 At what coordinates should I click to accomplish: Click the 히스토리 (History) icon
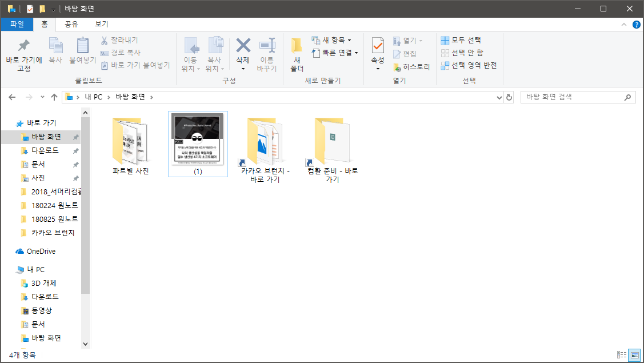413,67
